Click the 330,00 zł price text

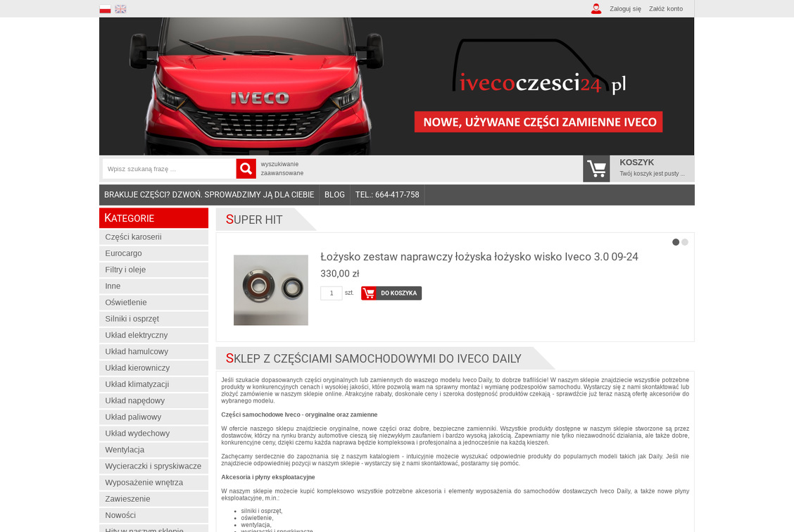[x=340, y=274]
